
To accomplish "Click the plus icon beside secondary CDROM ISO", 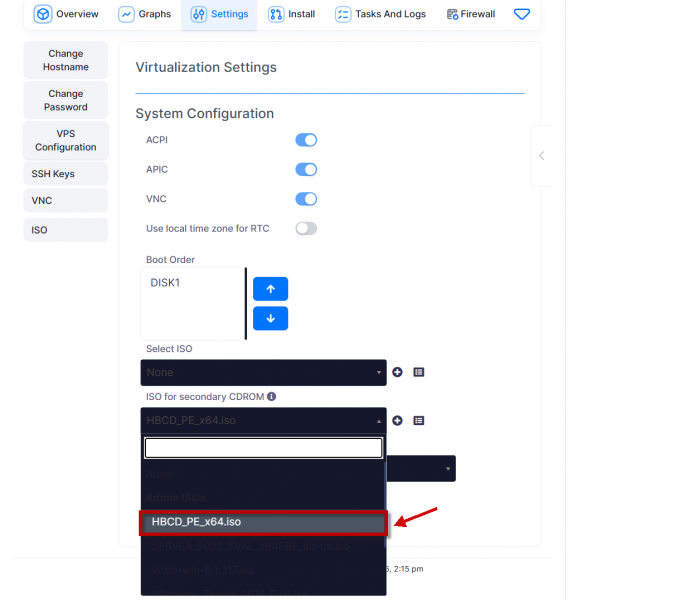I will [x=397, y=420].
